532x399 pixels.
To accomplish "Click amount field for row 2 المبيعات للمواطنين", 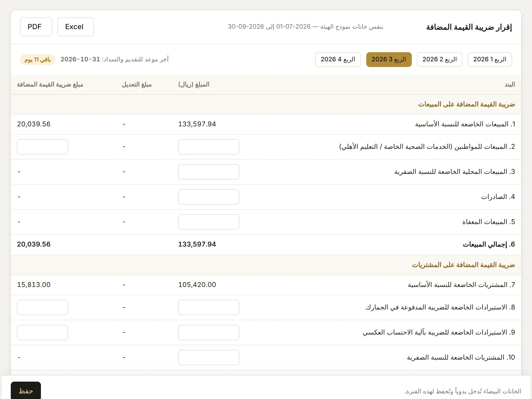I will point(208,147).
